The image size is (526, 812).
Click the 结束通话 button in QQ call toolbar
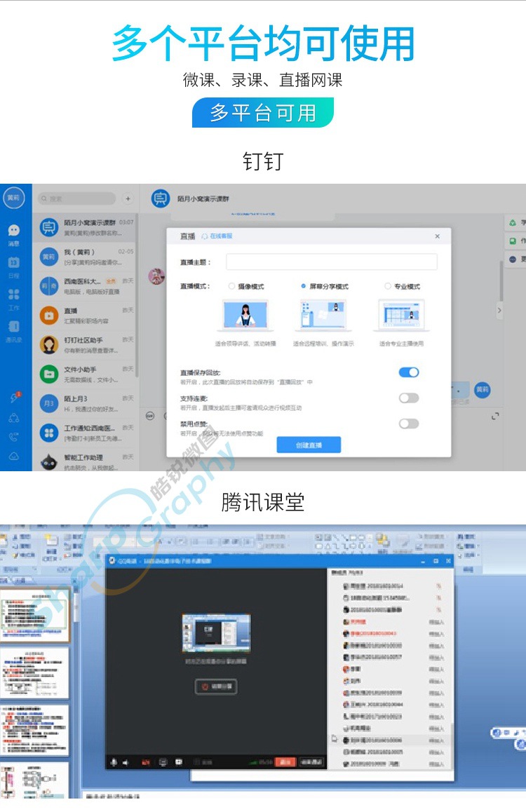coord(311,762)
